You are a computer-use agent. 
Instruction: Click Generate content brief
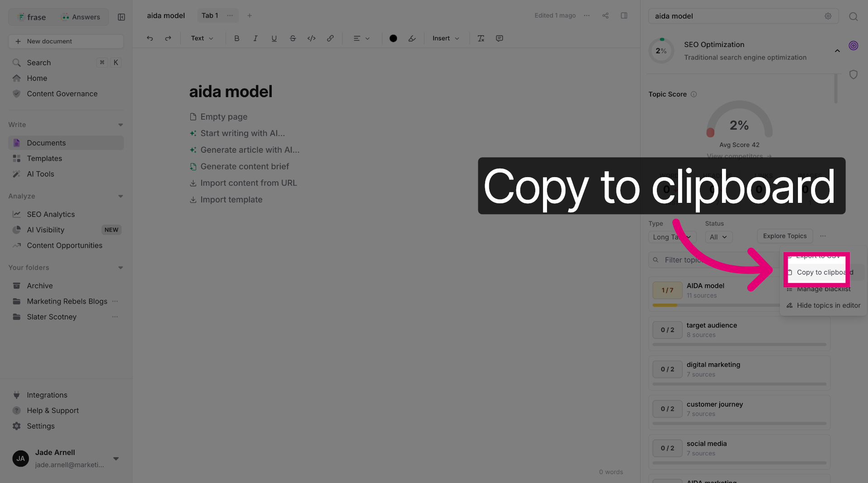[240, 166]
